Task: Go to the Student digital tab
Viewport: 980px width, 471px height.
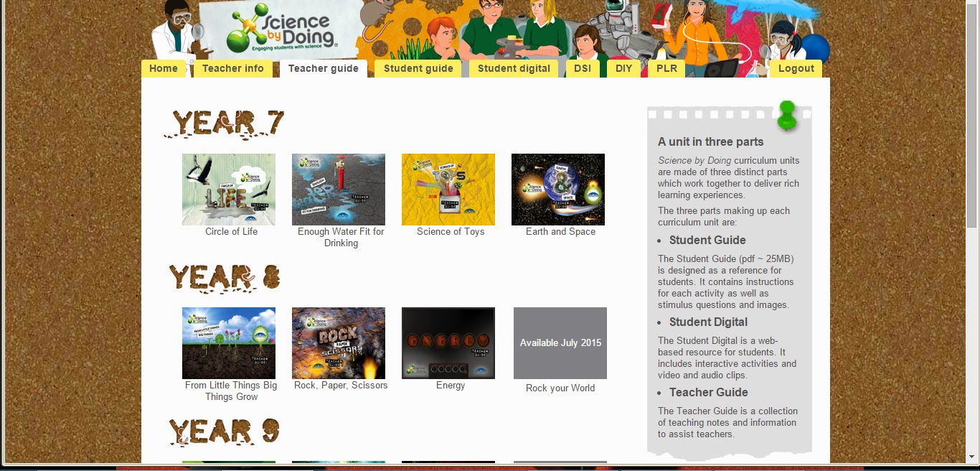Action: (514, 69)
